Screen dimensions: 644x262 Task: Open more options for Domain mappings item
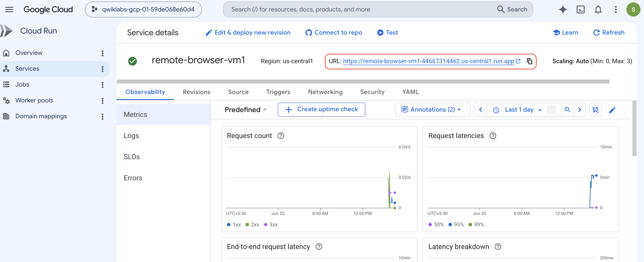tap(102, 116)
